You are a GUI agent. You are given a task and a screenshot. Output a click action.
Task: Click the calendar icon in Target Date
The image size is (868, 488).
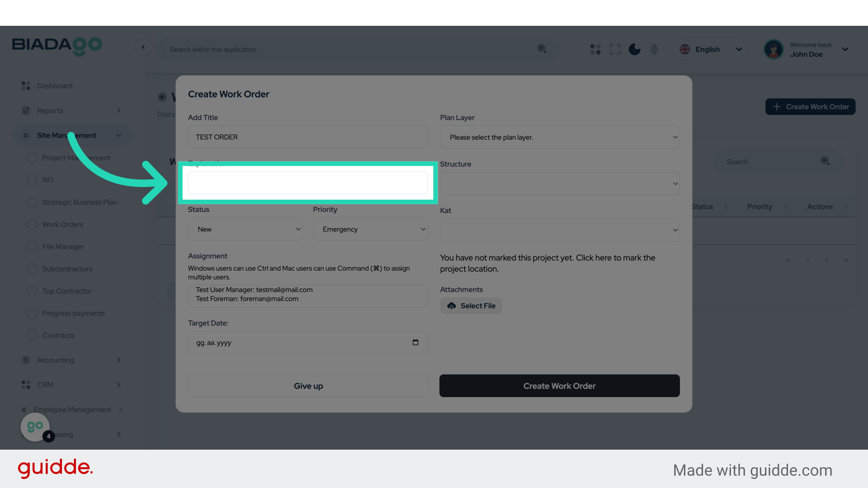(415, 343)
